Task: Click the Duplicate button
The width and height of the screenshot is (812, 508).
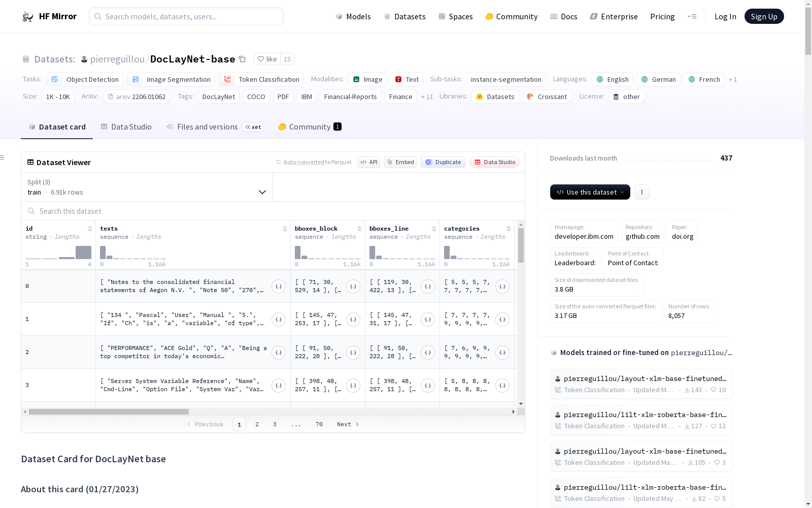Action: point(443,162)
